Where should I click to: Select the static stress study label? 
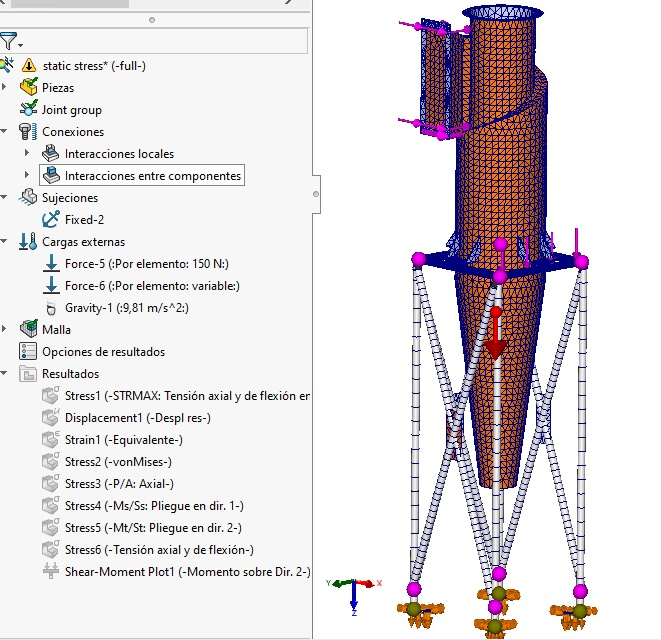coord(94,66)
